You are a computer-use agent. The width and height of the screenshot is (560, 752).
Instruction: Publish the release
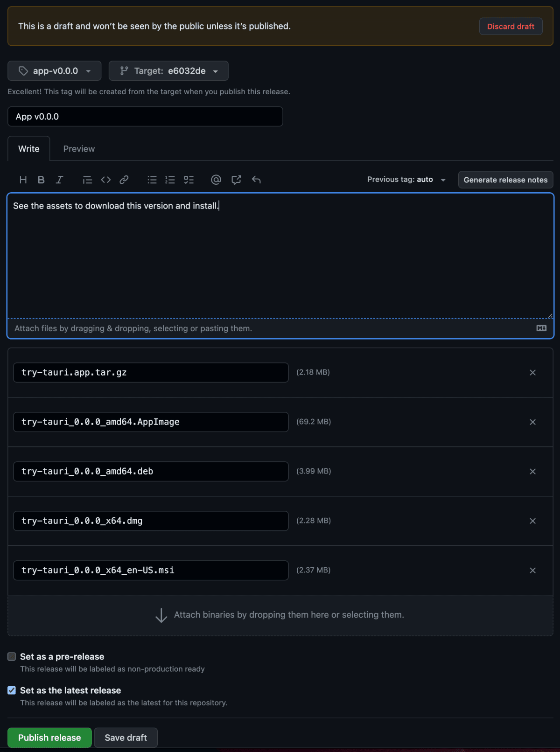pos(49,738)
